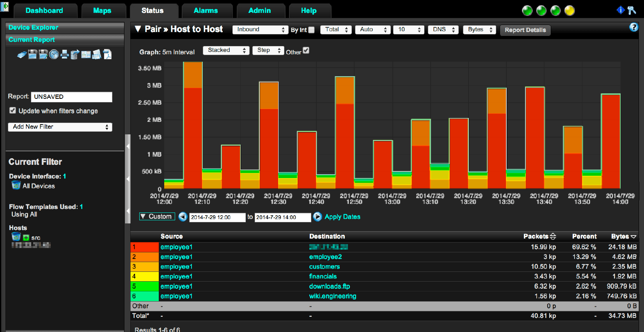Open the Stacked graph type dropdown

[226, 50]
